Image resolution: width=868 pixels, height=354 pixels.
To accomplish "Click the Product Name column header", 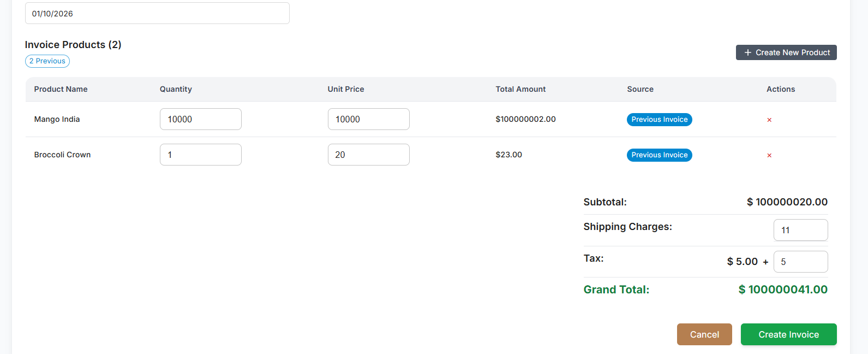I will pyautogui.click(x=61, y=89).
